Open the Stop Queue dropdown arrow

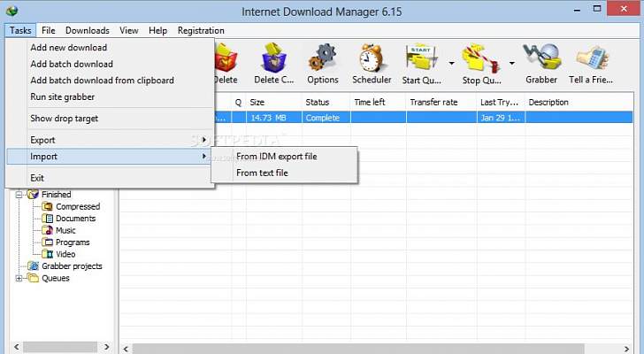pos(512,64)
